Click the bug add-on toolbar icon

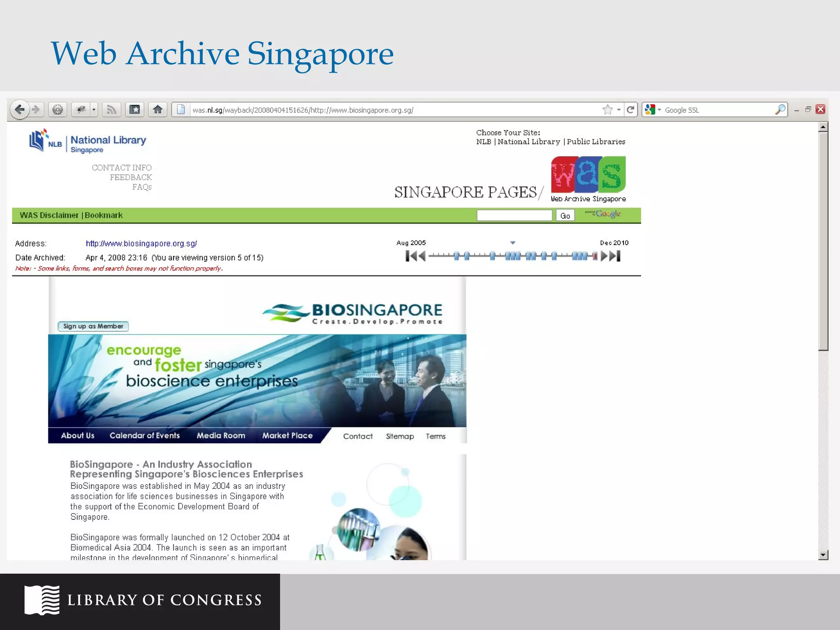coord(81,110)
